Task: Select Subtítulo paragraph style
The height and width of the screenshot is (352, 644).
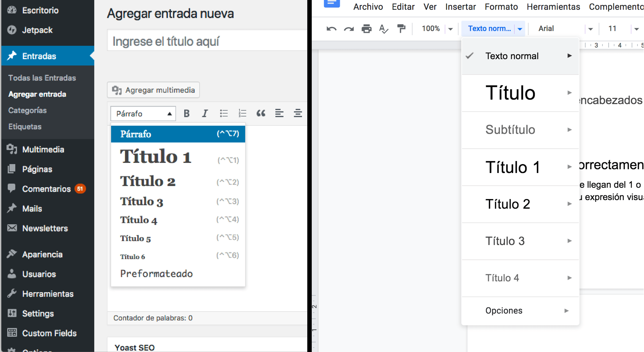Action: click(x=510, y=130)
